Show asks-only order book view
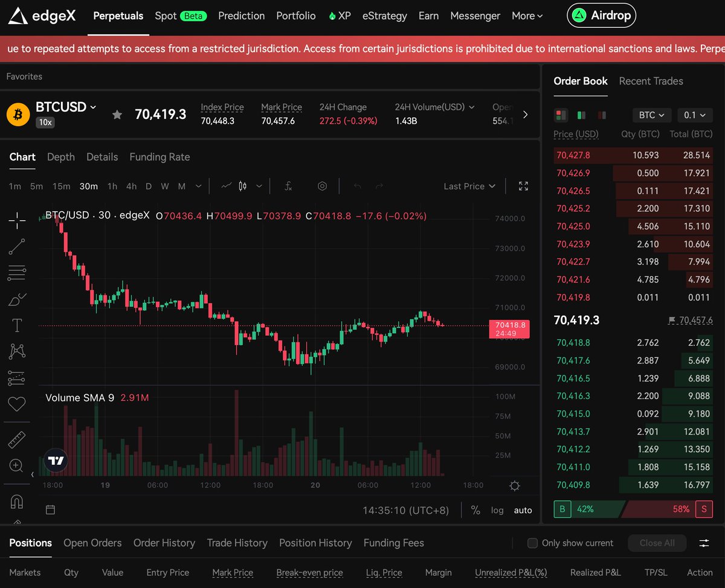Screen dimensions: 725x588 click(x=601, y=115)
